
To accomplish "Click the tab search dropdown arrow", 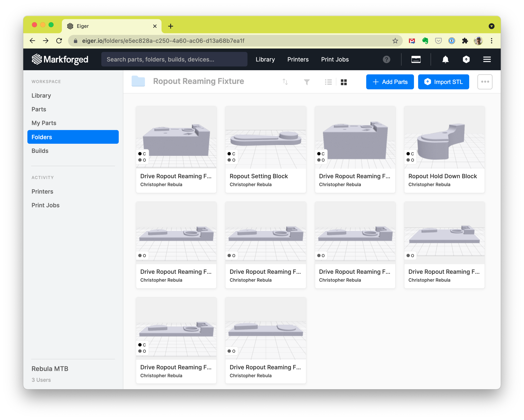I will click(x=491, y=26).
